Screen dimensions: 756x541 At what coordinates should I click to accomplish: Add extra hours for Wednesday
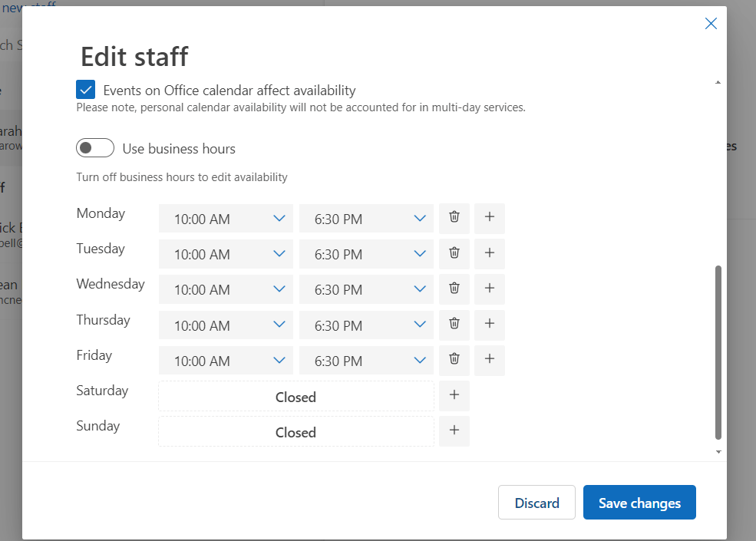[x=490, y=289]
